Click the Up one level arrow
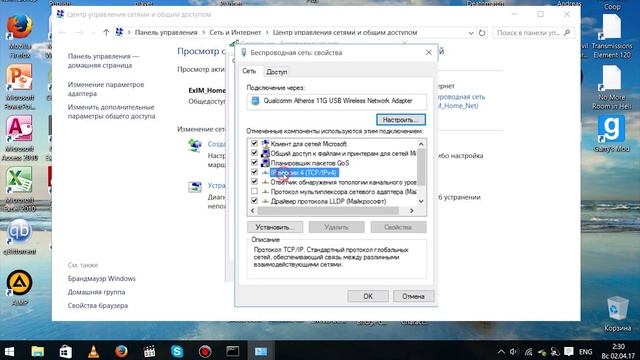Screen dimensions: 640x360 106,32
